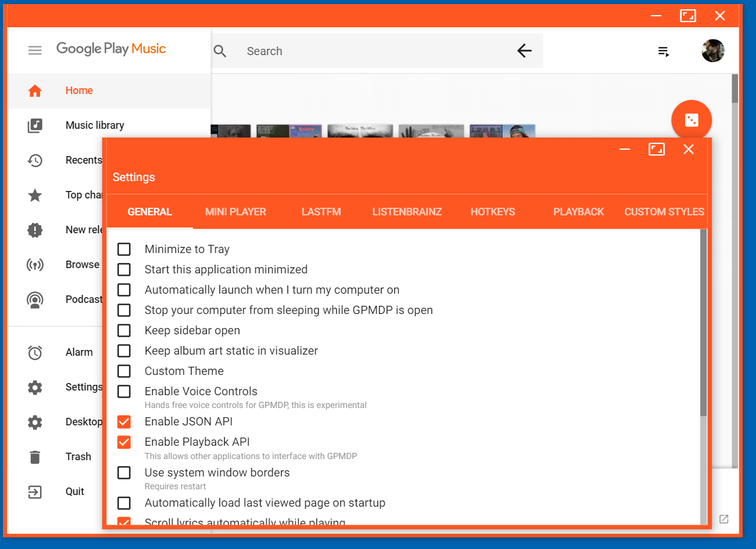
Task: Open Podcasts in the sidebar
Action: pos(55,299)
